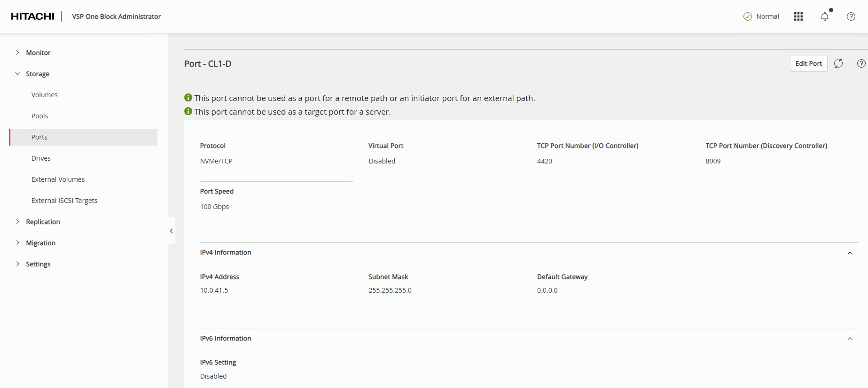Open the notifications bell
This screenshot has width=868, height=388.
pos(824,17)
